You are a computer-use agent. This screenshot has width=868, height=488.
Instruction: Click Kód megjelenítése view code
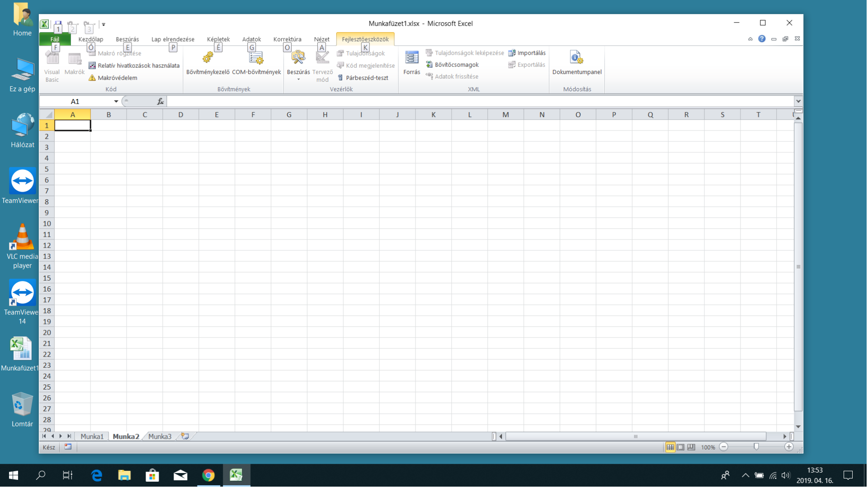[x=366, y=66]
